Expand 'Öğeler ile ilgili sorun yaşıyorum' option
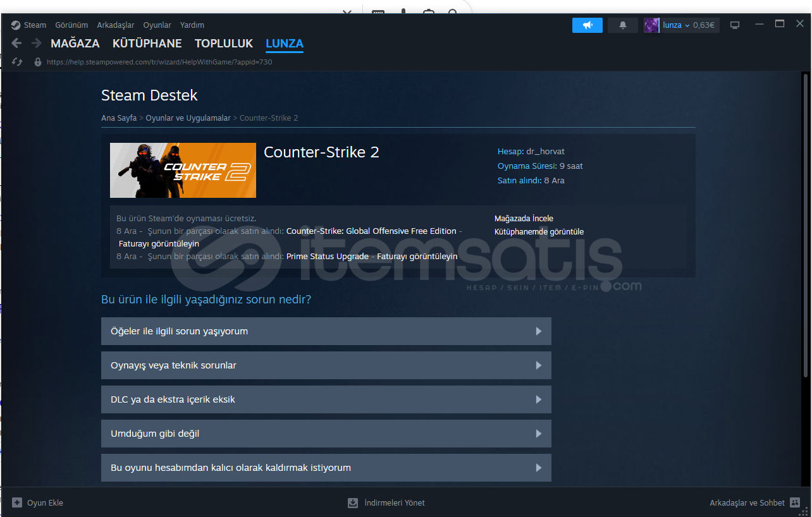The width and height of the screenshot is (812, 517). (326, 331)
